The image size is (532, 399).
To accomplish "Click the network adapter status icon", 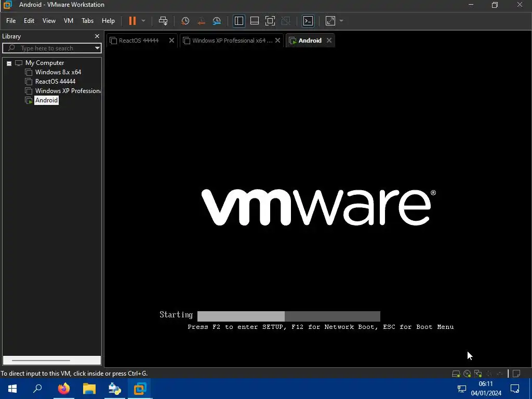I will 478,374.
